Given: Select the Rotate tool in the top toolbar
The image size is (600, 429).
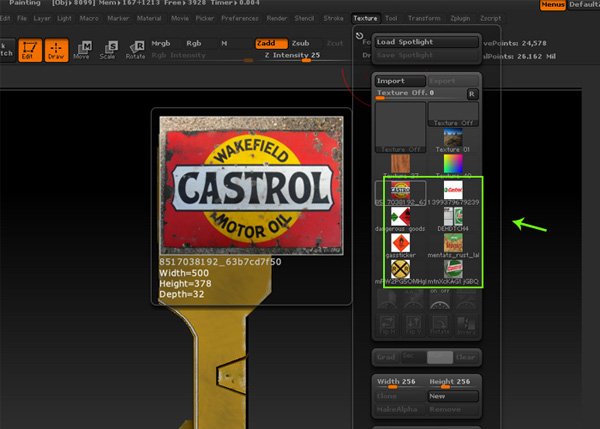Looking at the screenshot, I should [x=135, y=50].
